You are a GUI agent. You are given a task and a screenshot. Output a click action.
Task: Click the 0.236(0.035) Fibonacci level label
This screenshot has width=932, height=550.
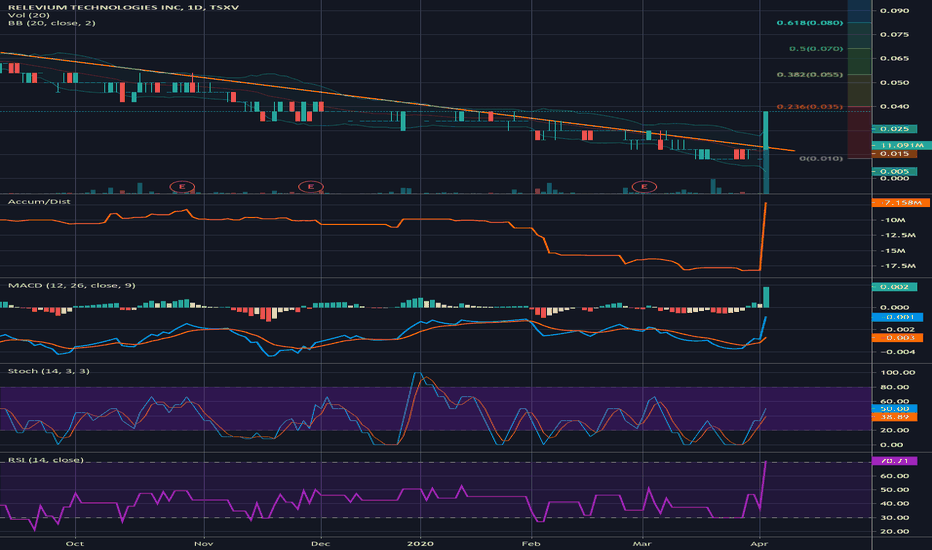(810, 107)
